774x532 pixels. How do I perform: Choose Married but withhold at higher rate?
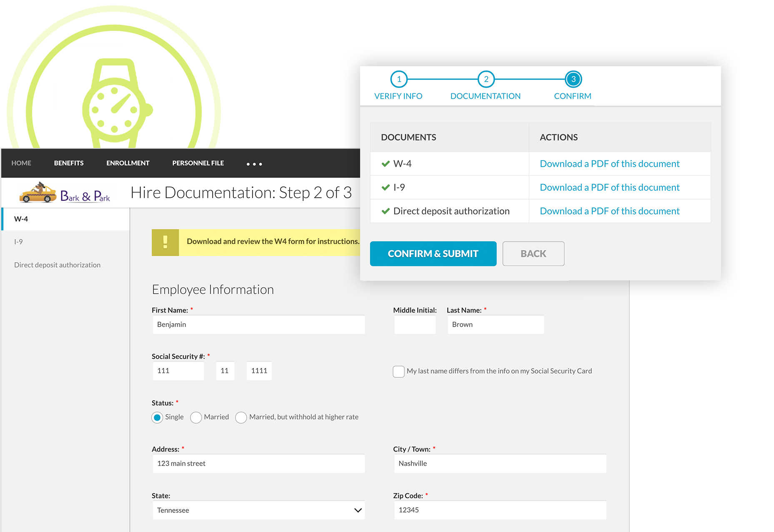241,417
